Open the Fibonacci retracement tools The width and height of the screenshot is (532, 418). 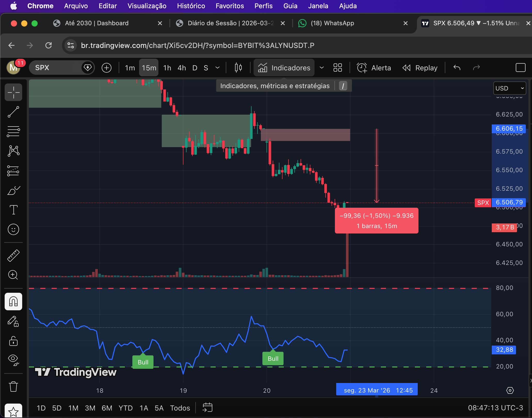pos(13,131)
